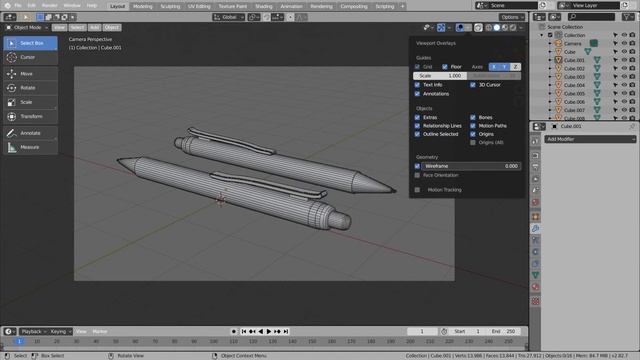
Task: Toggle the 3D Cursor overlay checkbox
Action: [x=473, y=85]
